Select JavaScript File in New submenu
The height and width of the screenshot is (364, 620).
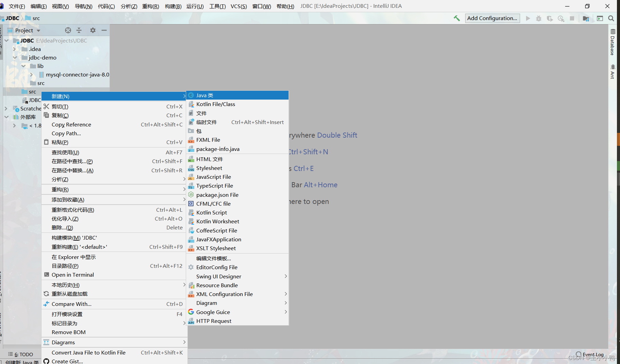coord(238,177)
